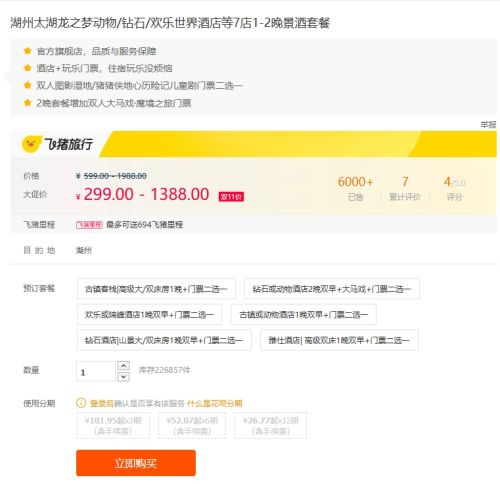Click the orange info icon beside installment notice

click(x=81, y=403)
